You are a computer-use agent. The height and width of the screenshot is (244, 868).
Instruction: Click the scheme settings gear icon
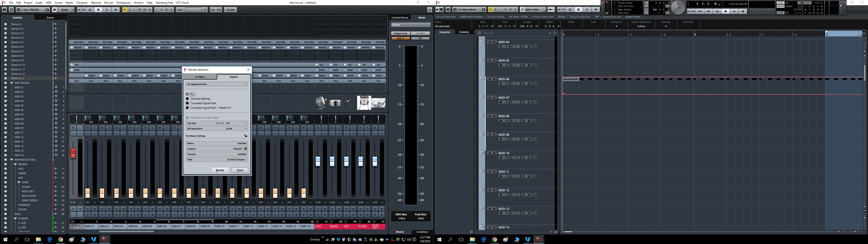click(x=246, y=149)
